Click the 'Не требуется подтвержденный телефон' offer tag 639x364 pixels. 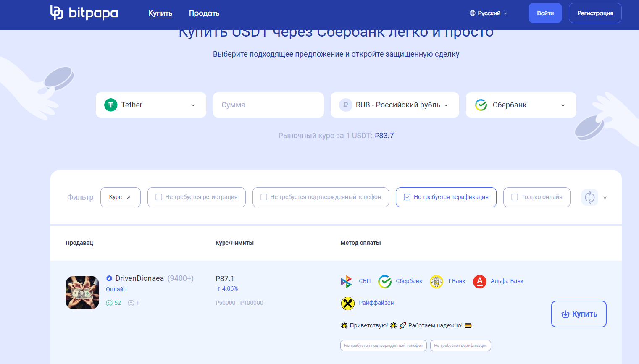point(384,346)
